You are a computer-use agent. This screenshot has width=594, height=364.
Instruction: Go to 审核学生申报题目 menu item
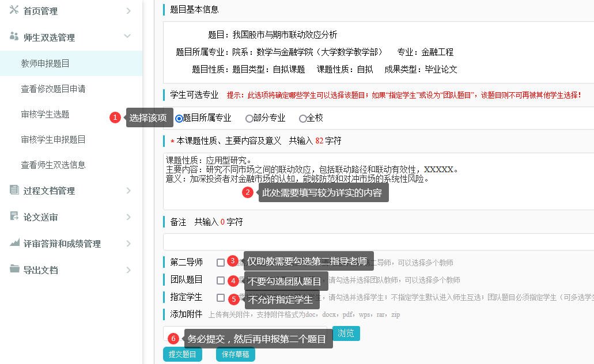(53, 139)
